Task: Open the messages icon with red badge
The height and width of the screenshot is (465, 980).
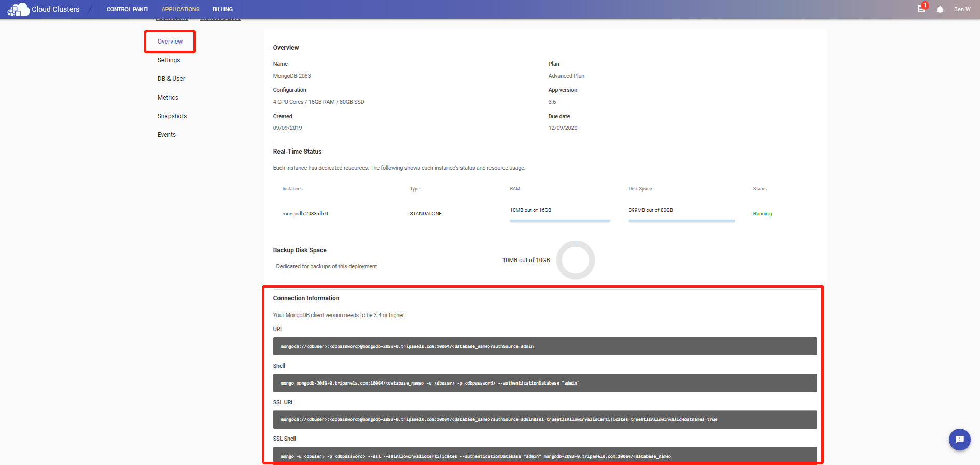Action: (x=921, y=9)
